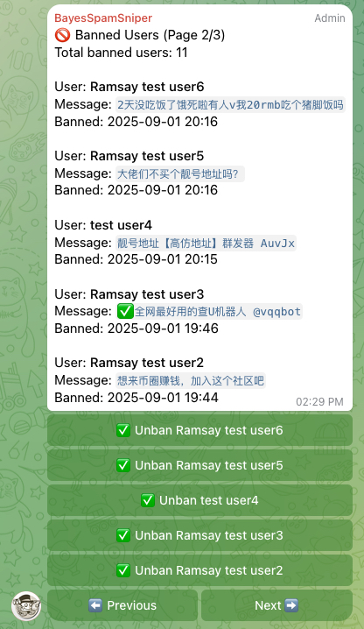Screen dimensions: 364x629
Task: Click the green checkmark on Unban test user4
Action: point(148,500)
